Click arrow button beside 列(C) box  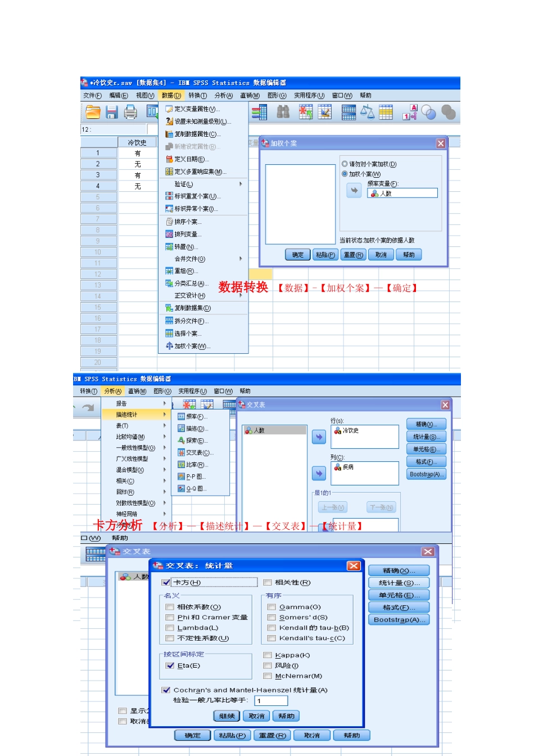tap(319, 474)
